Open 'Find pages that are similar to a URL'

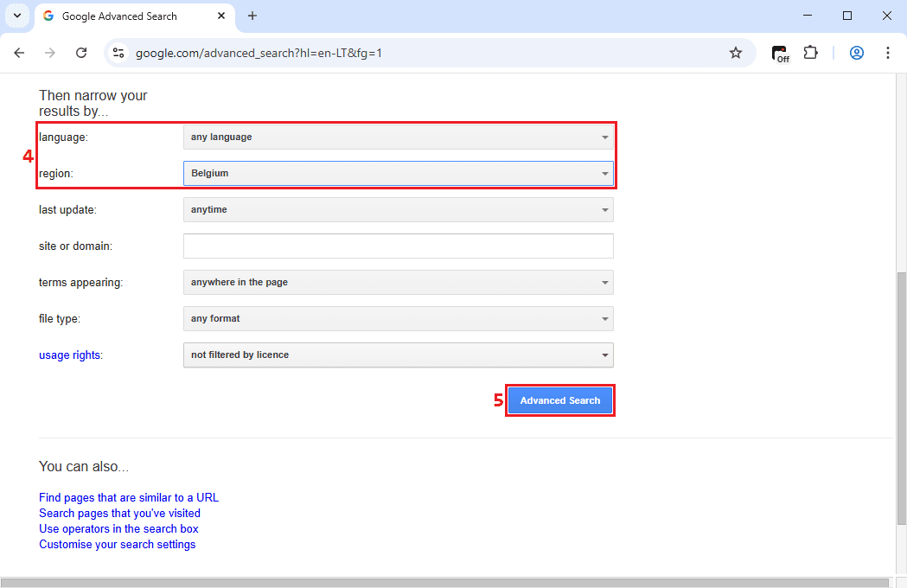click(x=129, y=497)
